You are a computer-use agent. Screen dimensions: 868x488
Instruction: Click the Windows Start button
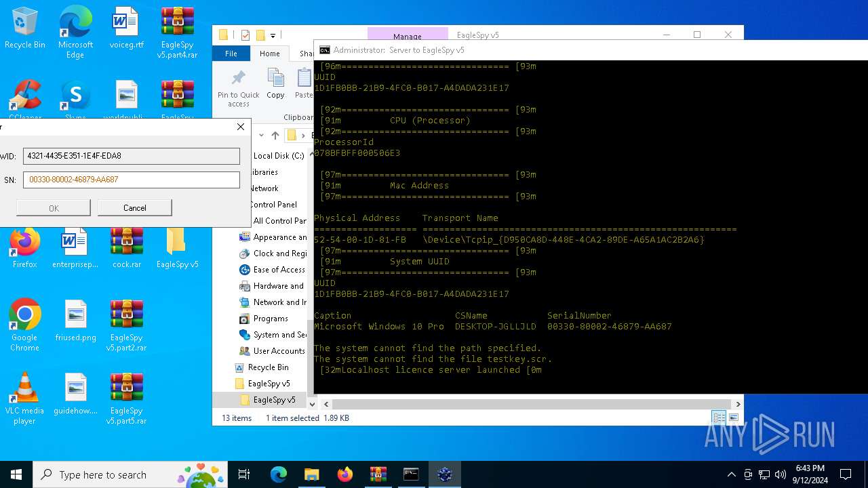tap(16, 474)
